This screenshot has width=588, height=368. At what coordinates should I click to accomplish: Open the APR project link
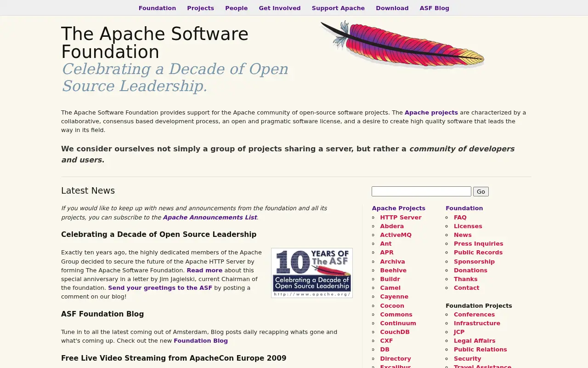[386, 252]
